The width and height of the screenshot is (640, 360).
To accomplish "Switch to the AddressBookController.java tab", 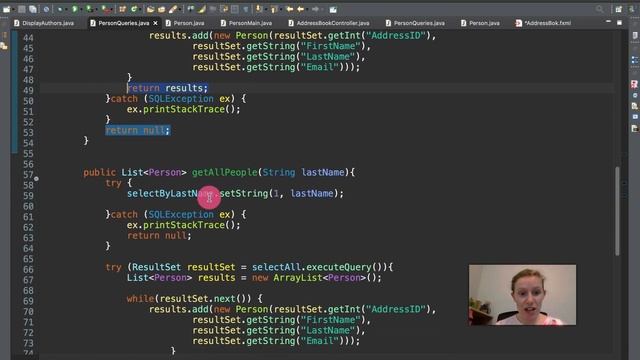I will click(329, 23).
